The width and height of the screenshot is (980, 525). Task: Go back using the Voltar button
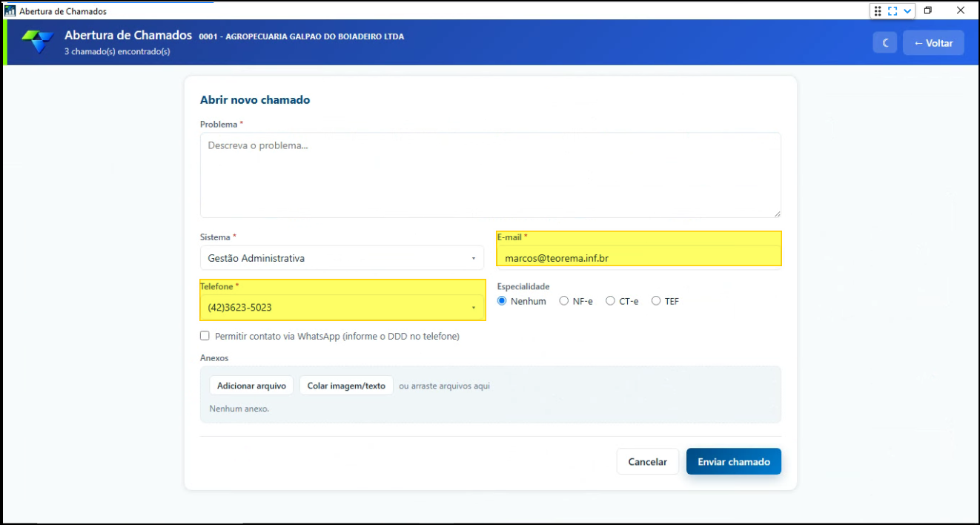[x=933, y=43]
